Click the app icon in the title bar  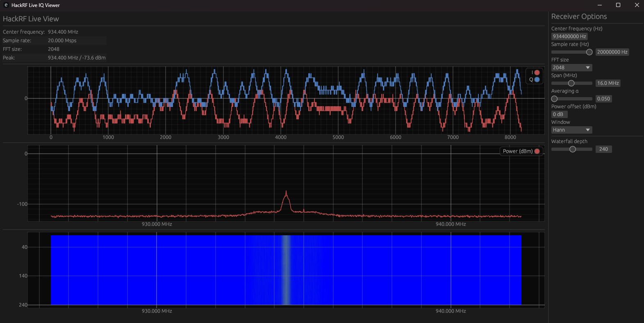[x=6, y=5]
